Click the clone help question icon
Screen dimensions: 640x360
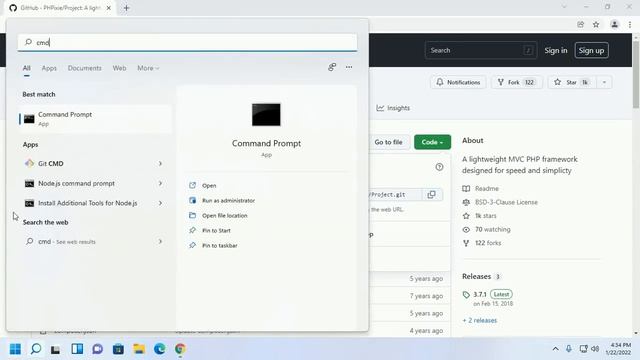click(439, 167)
